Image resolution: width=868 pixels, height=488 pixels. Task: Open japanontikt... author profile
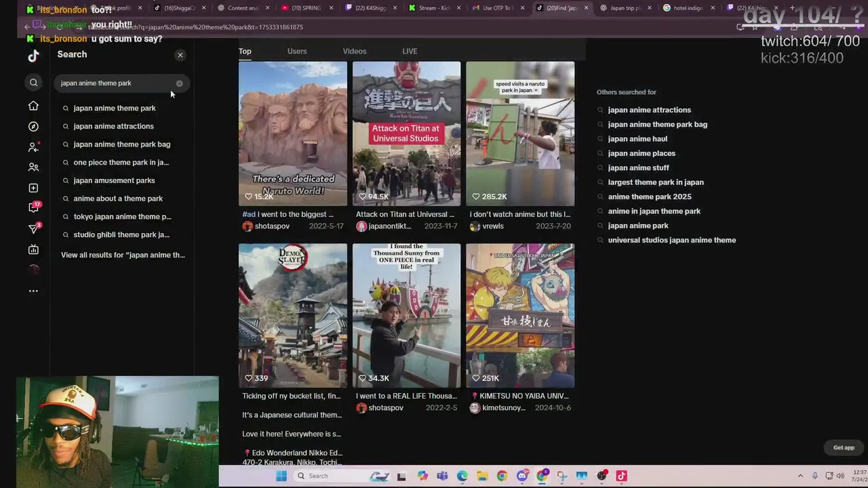(x=384, y=226)
